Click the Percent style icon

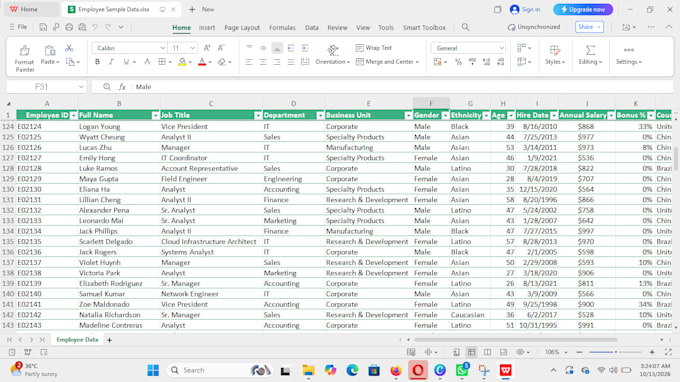click(x=458, y=62)
